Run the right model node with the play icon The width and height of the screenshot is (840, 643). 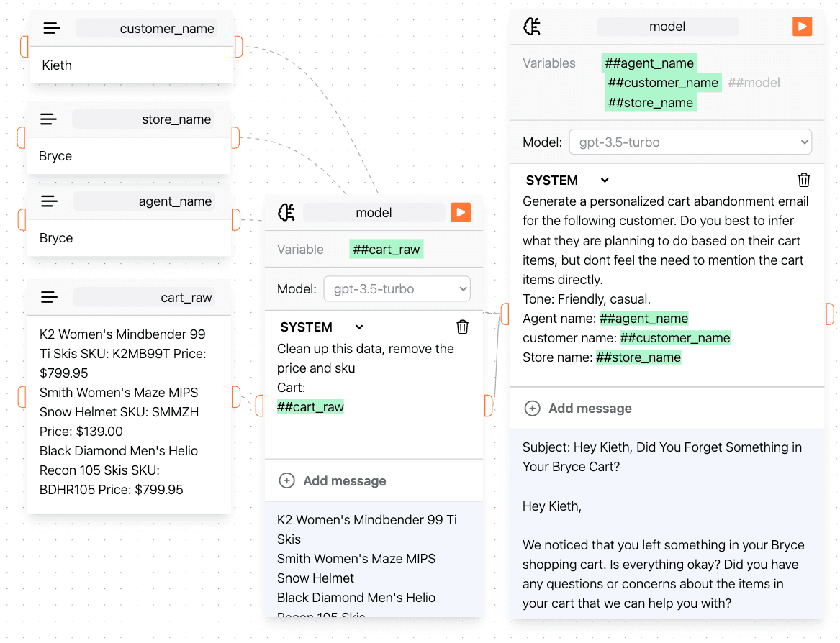802,26
